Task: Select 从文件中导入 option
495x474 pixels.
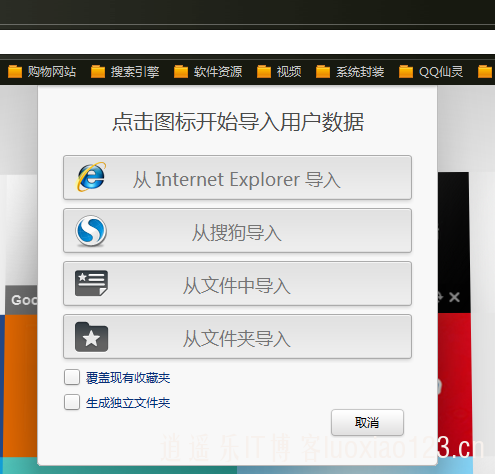Action: 237,284
